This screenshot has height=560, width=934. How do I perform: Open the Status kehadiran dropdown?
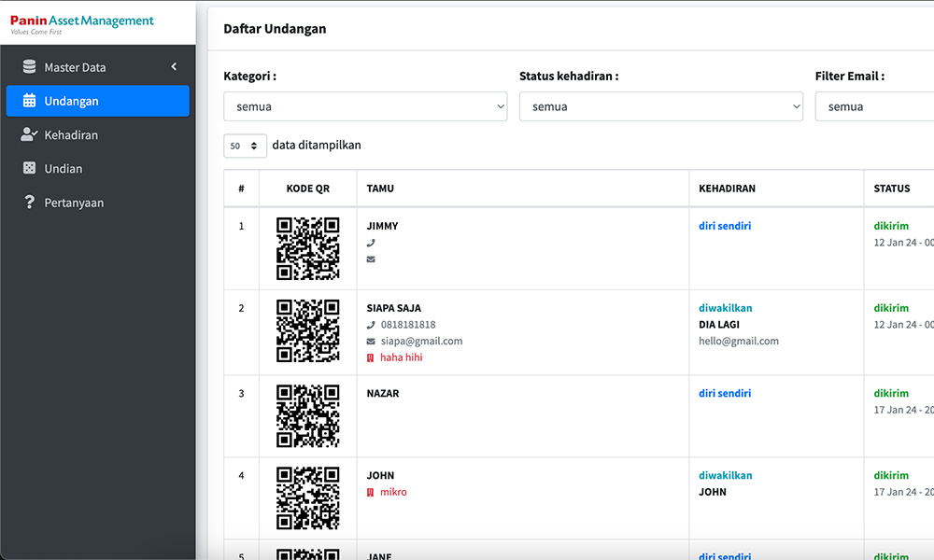click(x=660, y=106)
